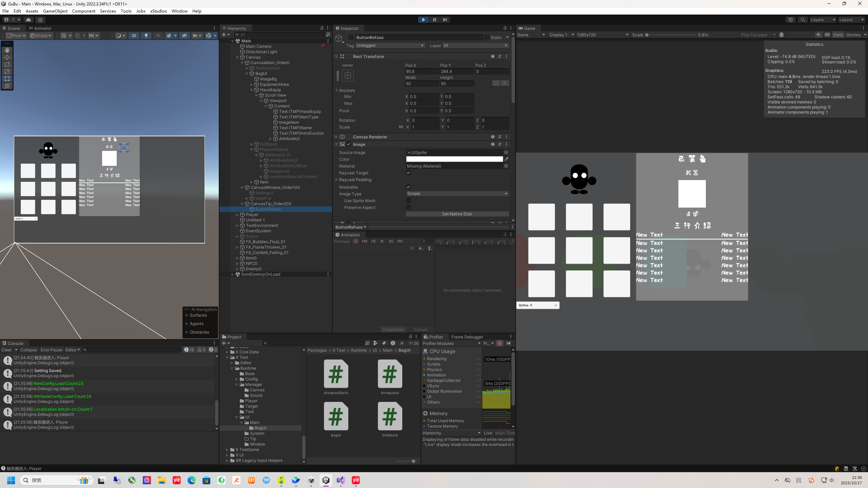Screen dimensions: 868x488
Task: Toggle the 2D view mode button
Action: (134, 35)
